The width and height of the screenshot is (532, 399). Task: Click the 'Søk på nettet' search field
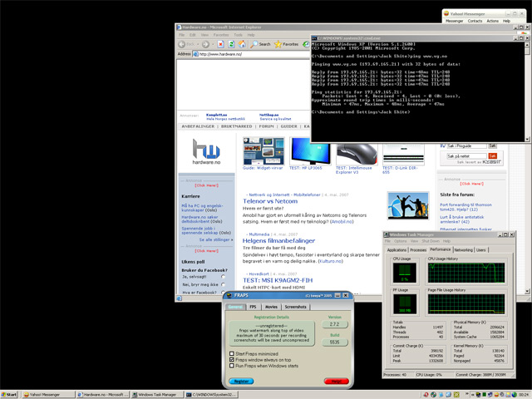click(x=466, y=156)
